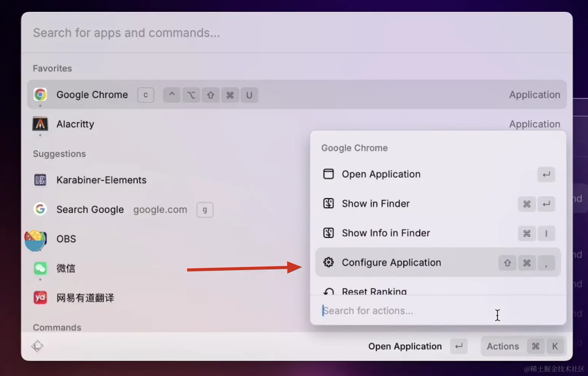Click the K key badge beside Actions
Screen dimensions: 588x376
pos(555,346)
